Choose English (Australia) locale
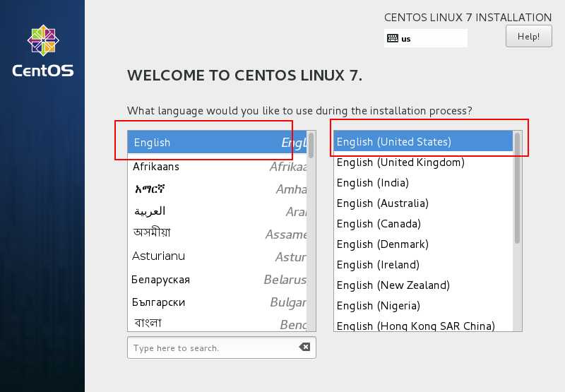 (423, 203)
